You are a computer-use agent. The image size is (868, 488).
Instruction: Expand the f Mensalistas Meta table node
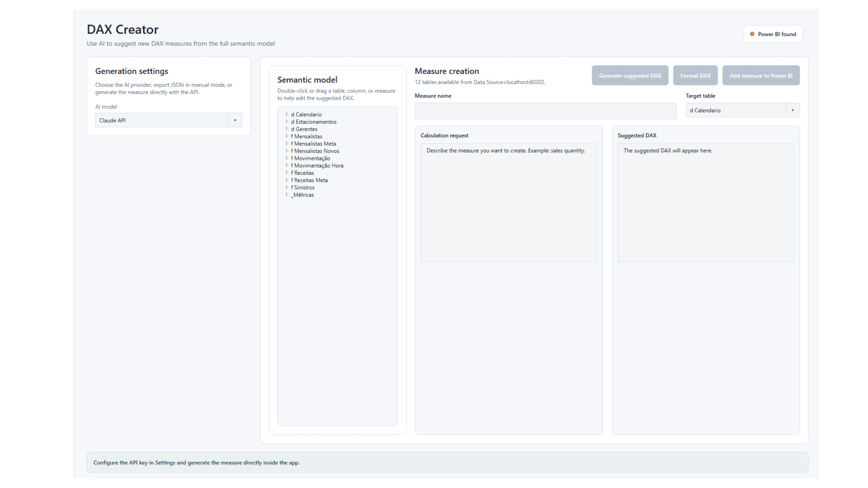pos(287,144)
